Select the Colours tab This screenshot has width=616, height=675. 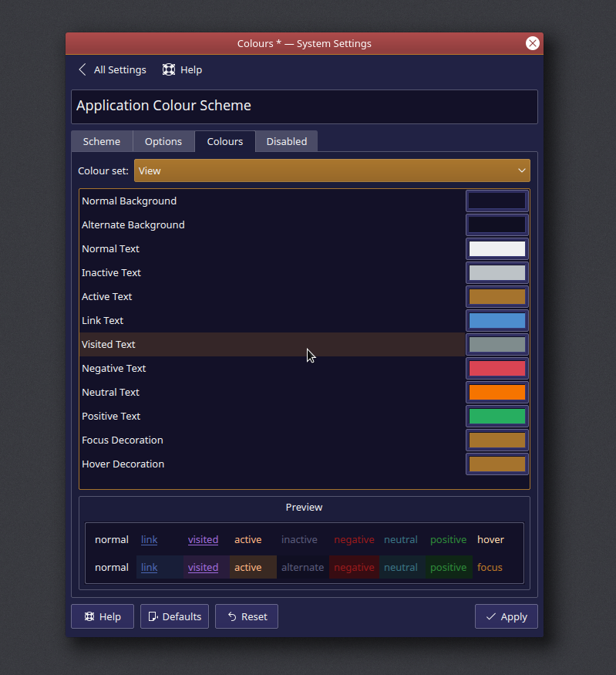225,142
